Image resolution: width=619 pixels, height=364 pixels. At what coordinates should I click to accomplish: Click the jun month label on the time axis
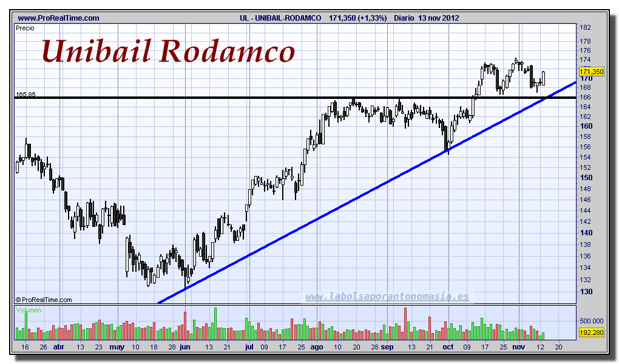(x=184, y=348)
